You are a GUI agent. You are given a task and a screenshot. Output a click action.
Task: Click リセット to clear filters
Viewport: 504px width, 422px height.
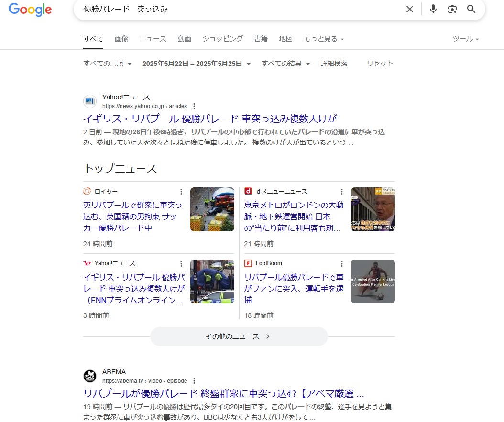tap(380, 64)
